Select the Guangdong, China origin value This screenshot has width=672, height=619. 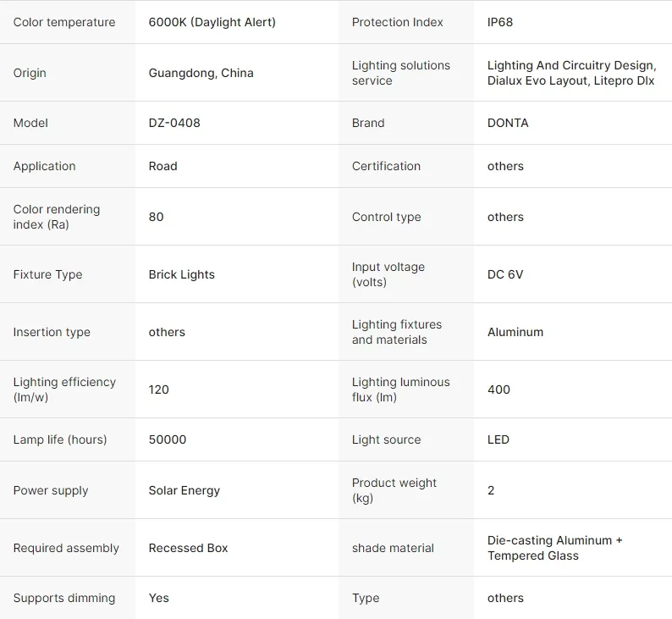point(201,73)
